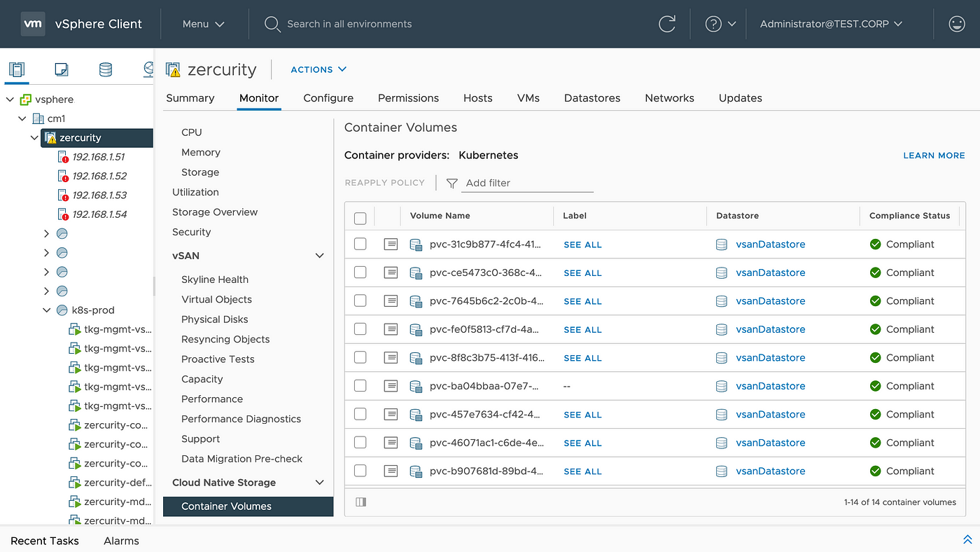Click the Search in all environments field
980x552 pixels.
pos(349,24)
